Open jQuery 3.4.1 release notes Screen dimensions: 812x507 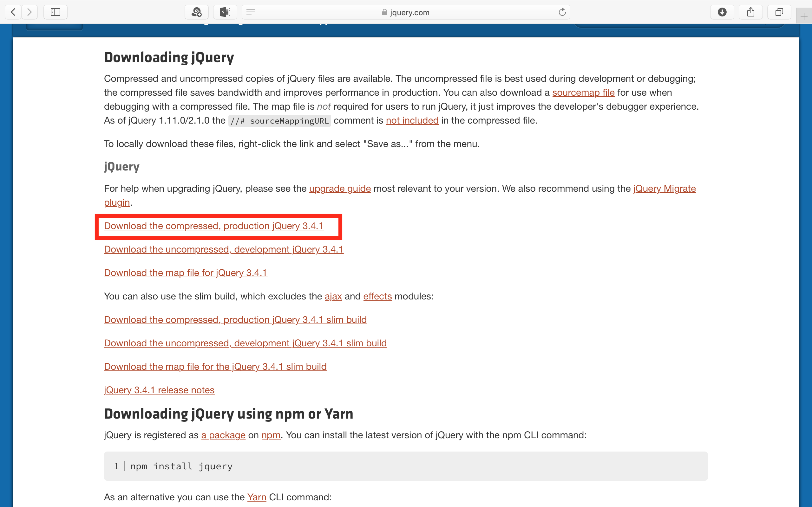(x=159, y=390)
